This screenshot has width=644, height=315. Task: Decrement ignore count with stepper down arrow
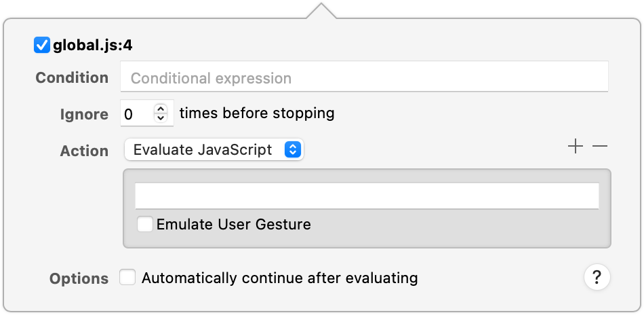pyautogui.click(x=161, y=118)
